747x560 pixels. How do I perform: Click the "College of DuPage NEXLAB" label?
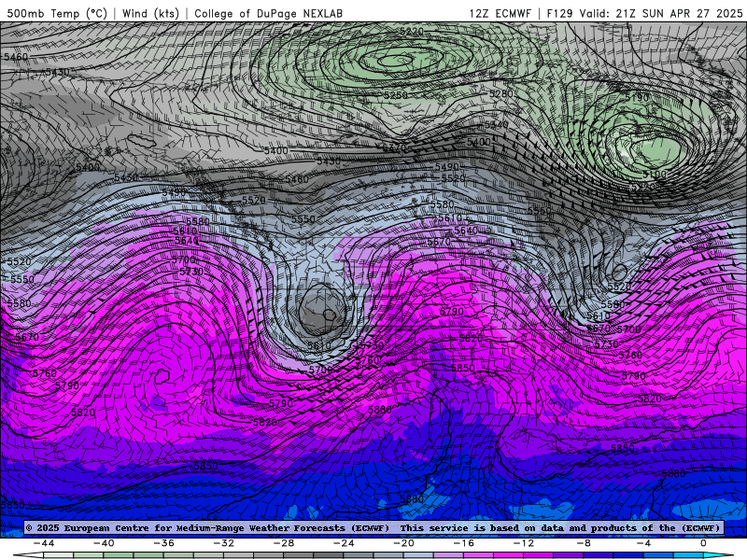click(269, 13)
